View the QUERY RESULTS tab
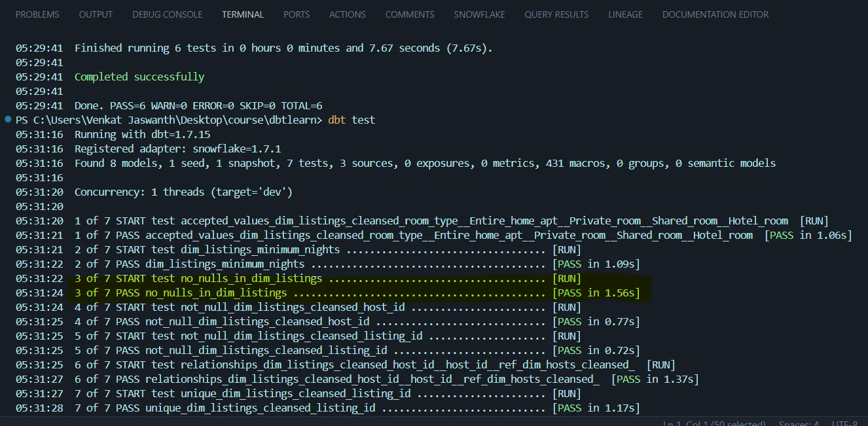 coord(556,14)
